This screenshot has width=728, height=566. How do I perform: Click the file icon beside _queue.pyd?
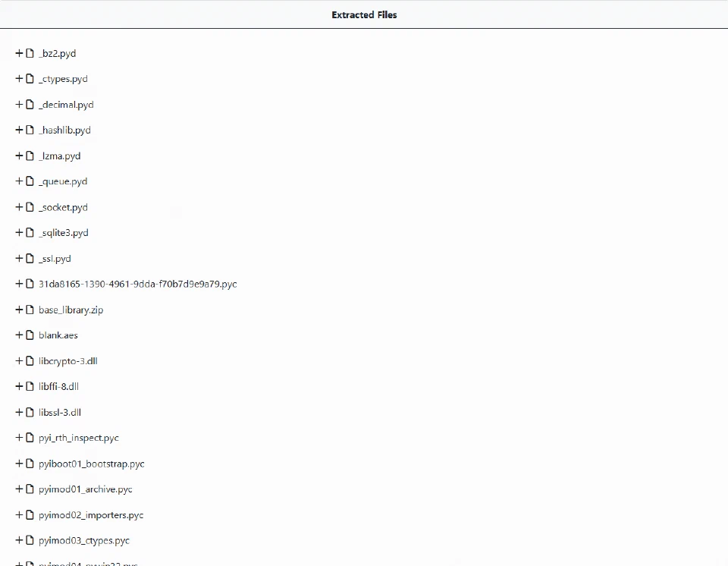click(x=30, y=181)
